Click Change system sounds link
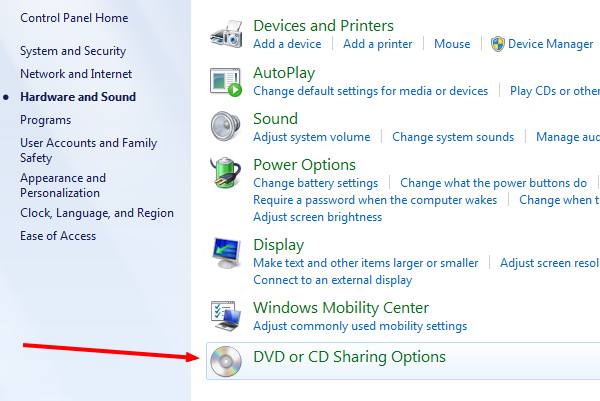This screenshot has width=600, height=401. click(x=453, y=137)
